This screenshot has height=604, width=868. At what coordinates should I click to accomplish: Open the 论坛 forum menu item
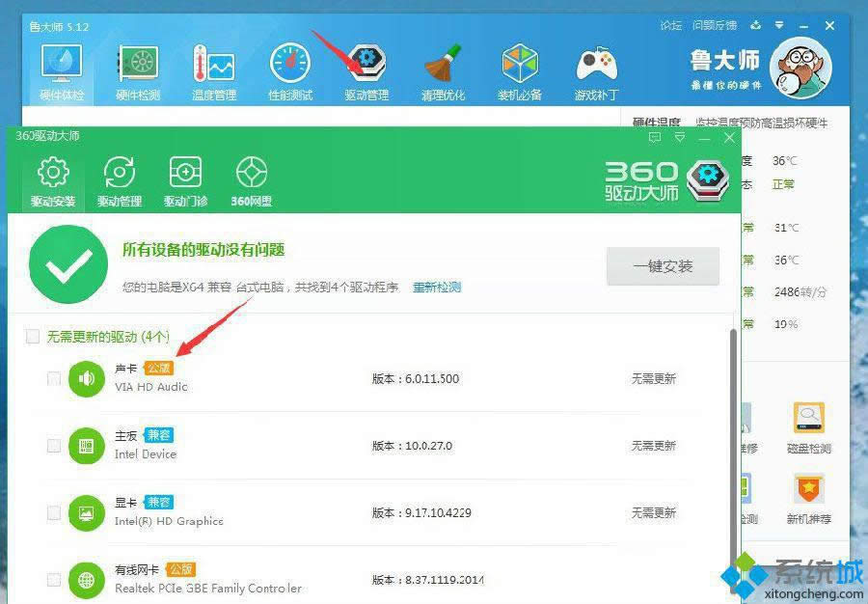pos(672,25)
